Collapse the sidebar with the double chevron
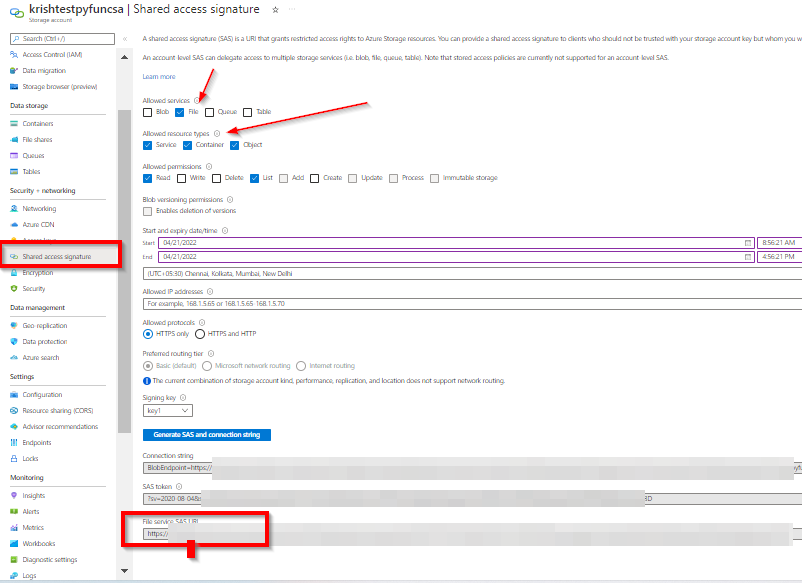This screenshot has height=583, width=802. click(x=125, y=39)
